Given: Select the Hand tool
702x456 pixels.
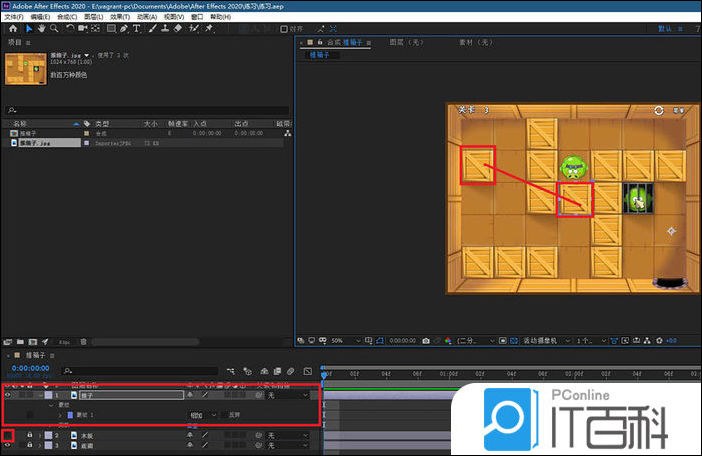Looking at the screenshot, I should (x=41, y=28).
